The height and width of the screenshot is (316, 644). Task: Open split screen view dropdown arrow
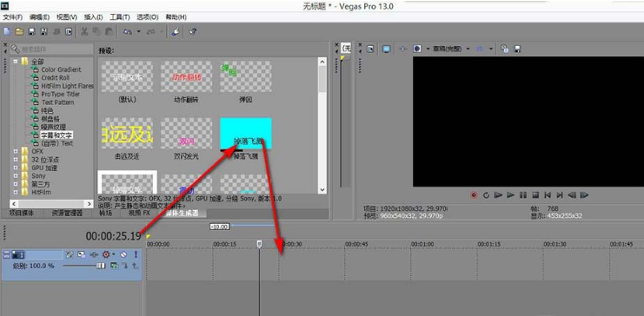coord(428,49)
